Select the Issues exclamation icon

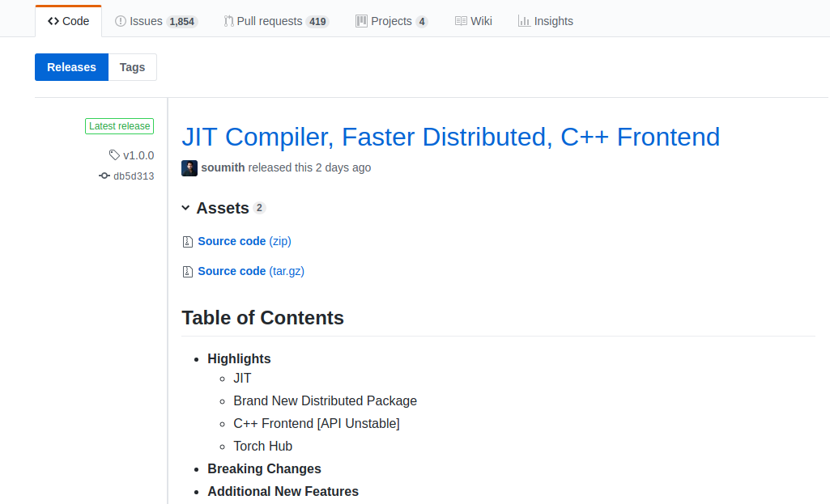[121, 20]
